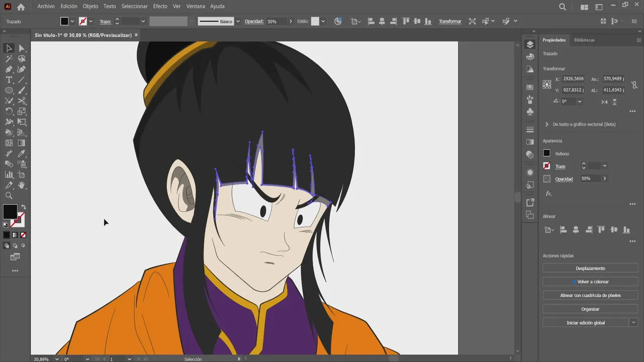The height and width of the screenshot is (362, 644).
Task: Open the Recolor Artwork color wheel icon
Action: 338,22
